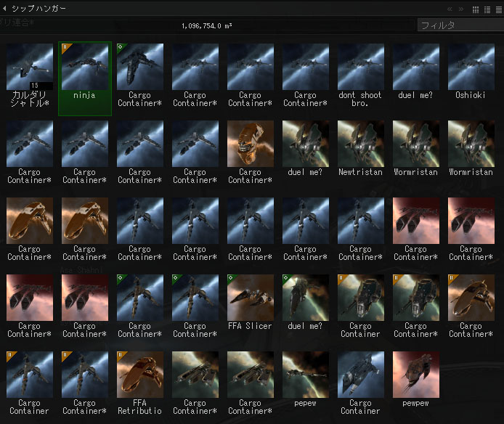The height and width of the screenshot is (424, 504).
Task: Click the 1,096,754.0 m³ volume text
Action: pos(207,26)
